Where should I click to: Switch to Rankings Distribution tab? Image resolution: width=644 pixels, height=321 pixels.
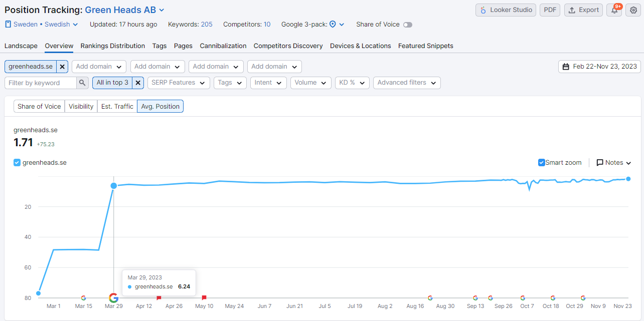(x=113, y=46)
